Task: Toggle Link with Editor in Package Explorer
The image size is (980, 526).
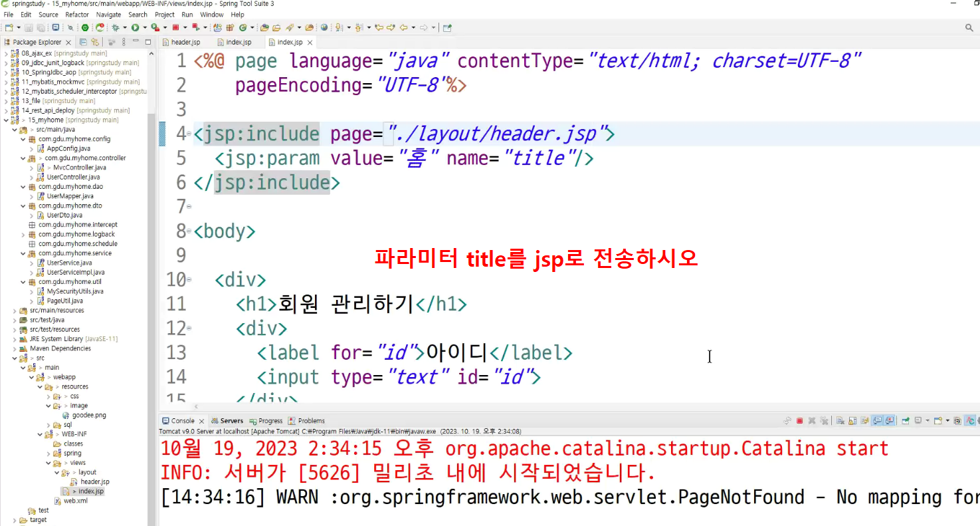Action: coord(94,42)
